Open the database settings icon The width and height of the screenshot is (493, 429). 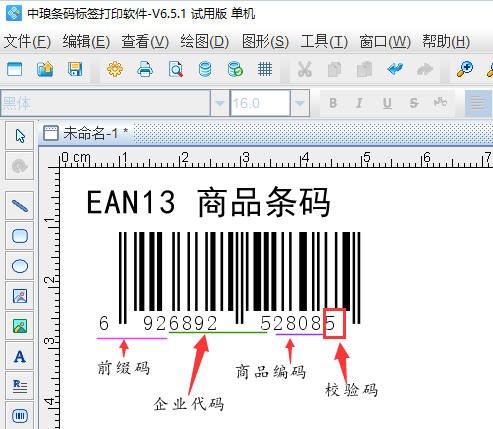pyautogui.click(x=205, y=69)
